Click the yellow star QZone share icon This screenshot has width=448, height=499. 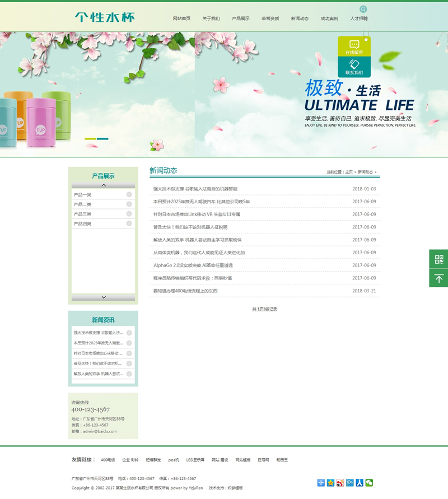[x=330, y=483]
